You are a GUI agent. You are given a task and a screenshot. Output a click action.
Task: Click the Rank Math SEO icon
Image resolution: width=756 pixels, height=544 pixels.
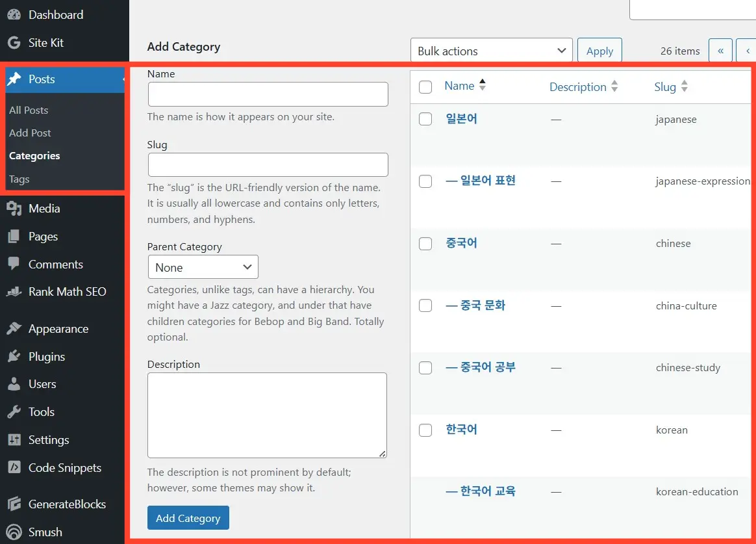coord(14,292)
